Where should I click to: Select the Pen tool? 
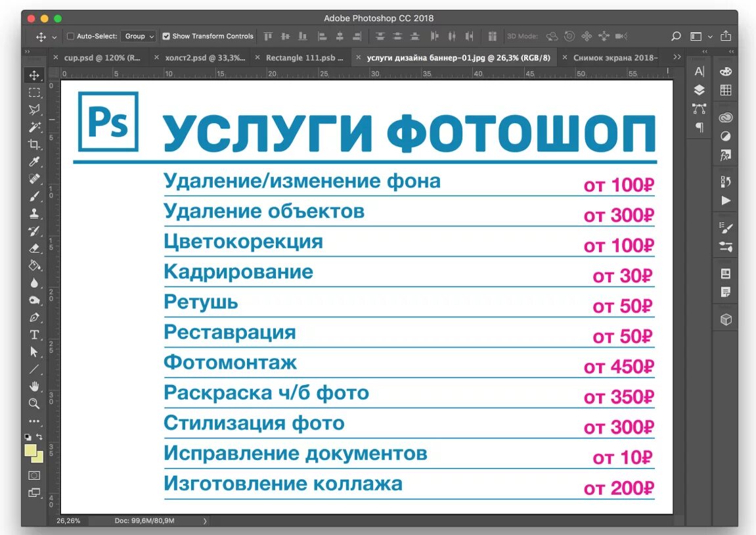pyautogui.click(x=34, y=317)
